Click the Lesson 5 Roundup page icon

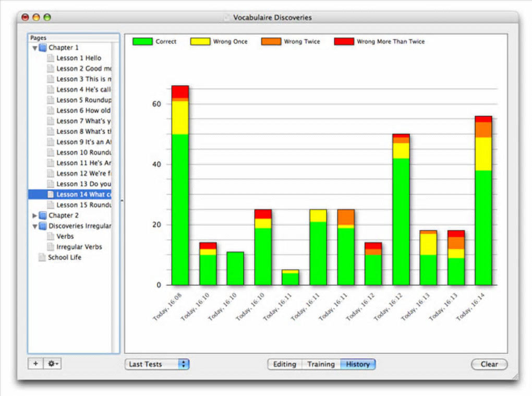tap(51, 100)
